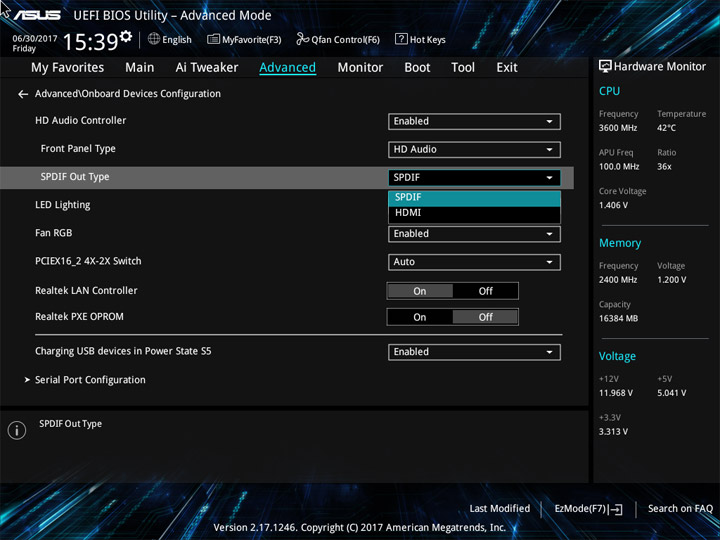Click the breadcrumb Advanced\Onboard Devices Configuration
The width and height of the screenshot is (720, 540).
(128, 94)
